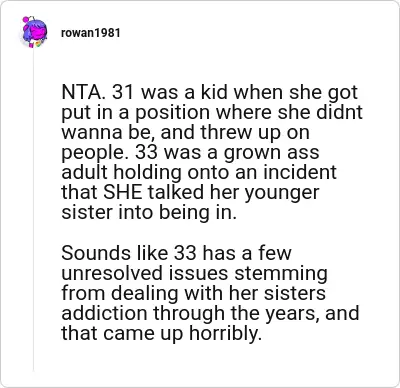
Task: Collapse the comment using the vertical thread line
Action: pos(33,210)
